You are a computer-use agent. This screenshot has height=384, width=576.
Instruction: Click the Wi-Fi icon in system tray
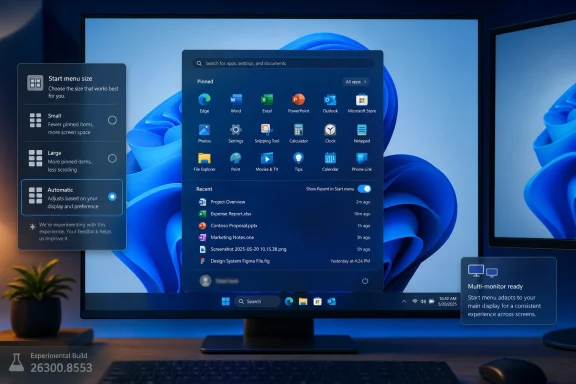point(415,301)
